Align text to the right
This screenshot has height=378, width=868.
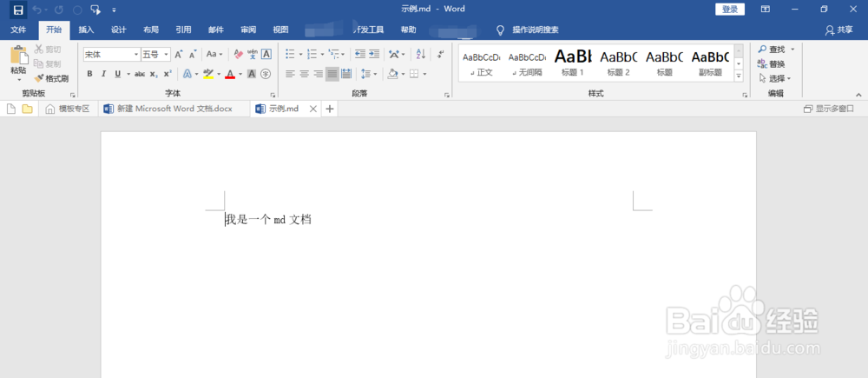(318, 74)
